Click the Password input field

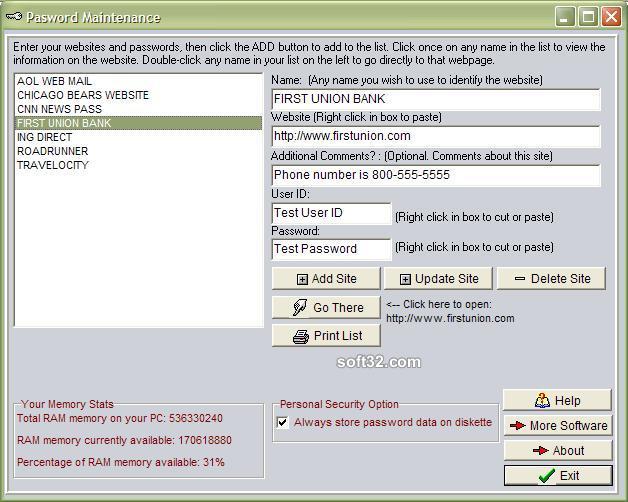tap(331, 249)
